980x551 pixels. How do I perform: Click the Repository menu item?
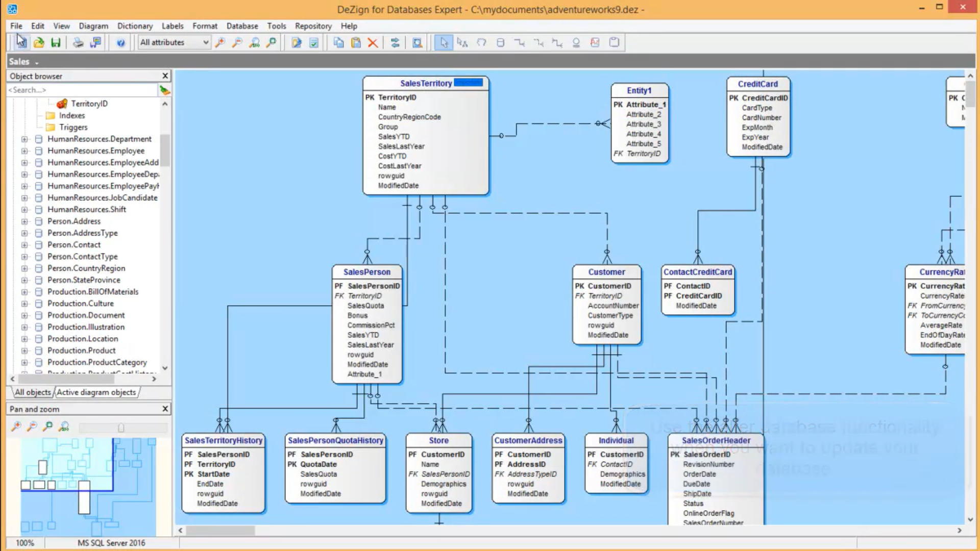pos(313,26)
